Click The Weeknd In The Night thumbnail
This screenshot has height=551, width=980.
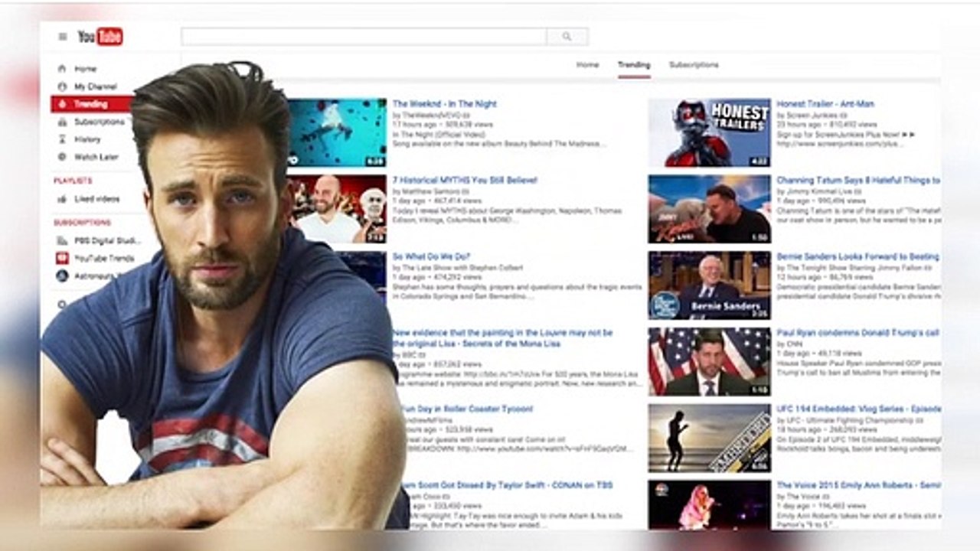tap(337, 132)
